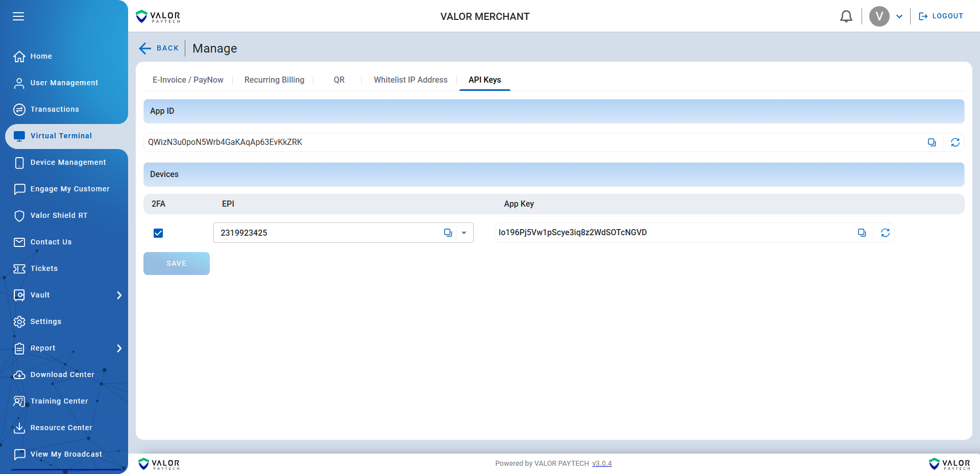Click the LOGOUT link
Viewport: 980px width, 474px height.
(941, 16)
